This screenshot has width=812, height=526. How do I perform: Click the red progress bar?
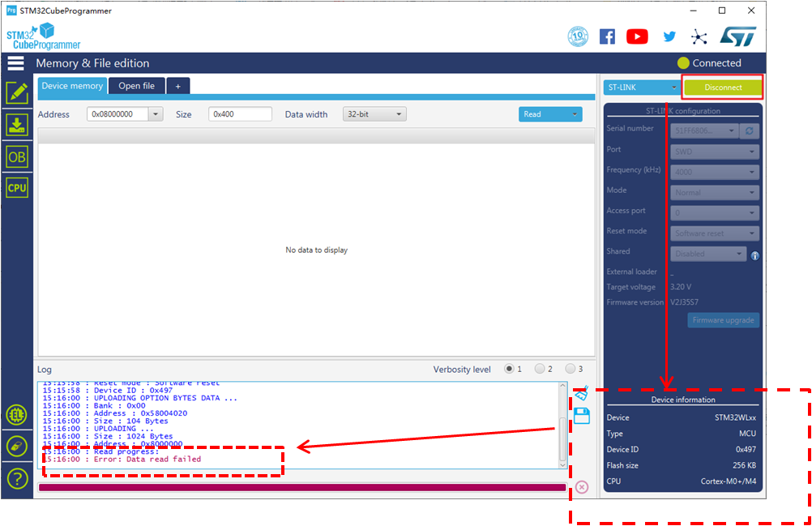(x=302, y=487)
